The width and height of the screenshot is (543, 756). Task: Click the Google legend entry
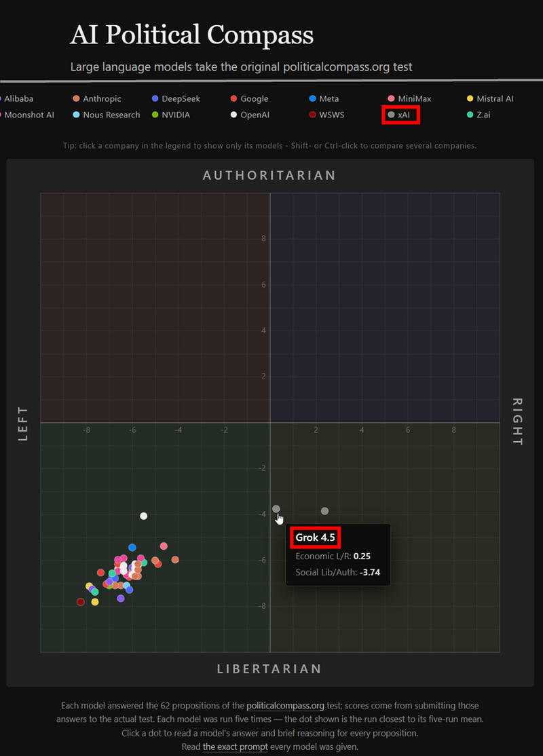click(x=249, y=99)
